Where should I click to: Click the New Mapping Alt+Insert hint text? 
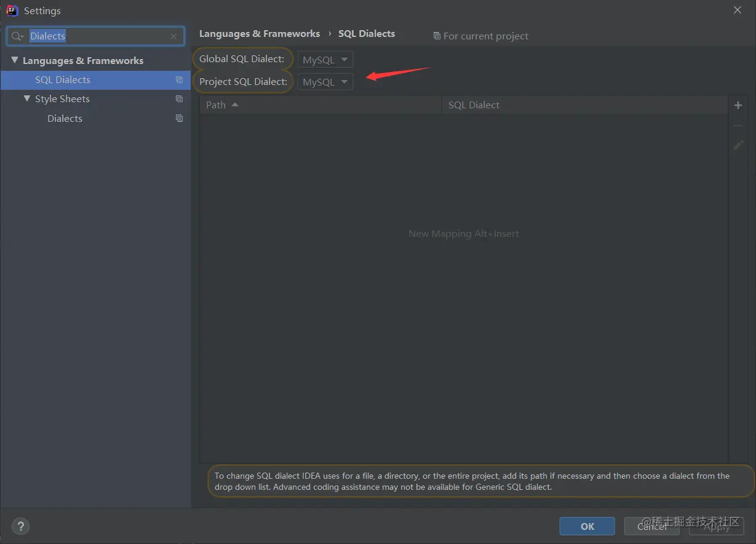pos(464,234)
